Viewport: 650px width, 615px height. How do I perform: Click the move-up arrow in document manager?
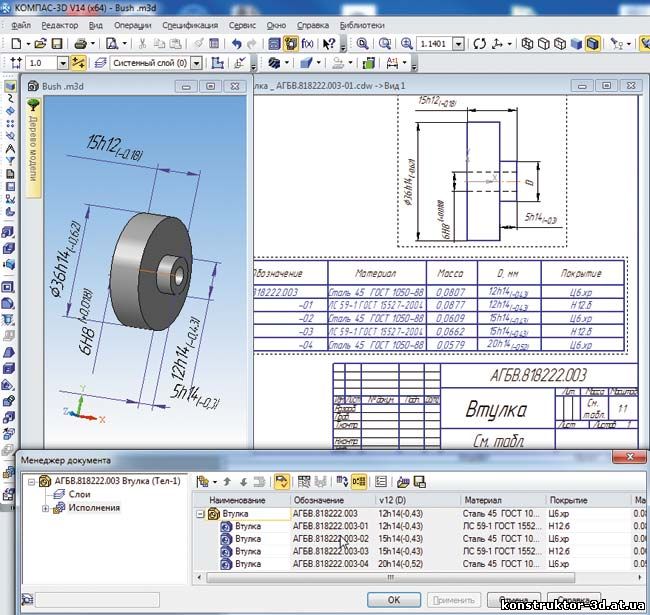(227, 481)
